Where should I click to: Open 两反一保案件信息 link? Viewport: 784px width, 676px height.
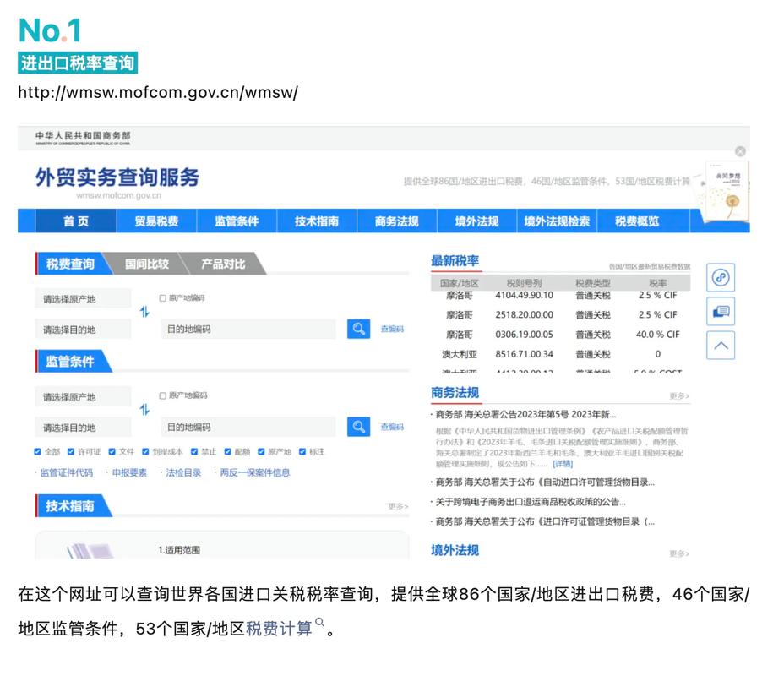(254, 472)
